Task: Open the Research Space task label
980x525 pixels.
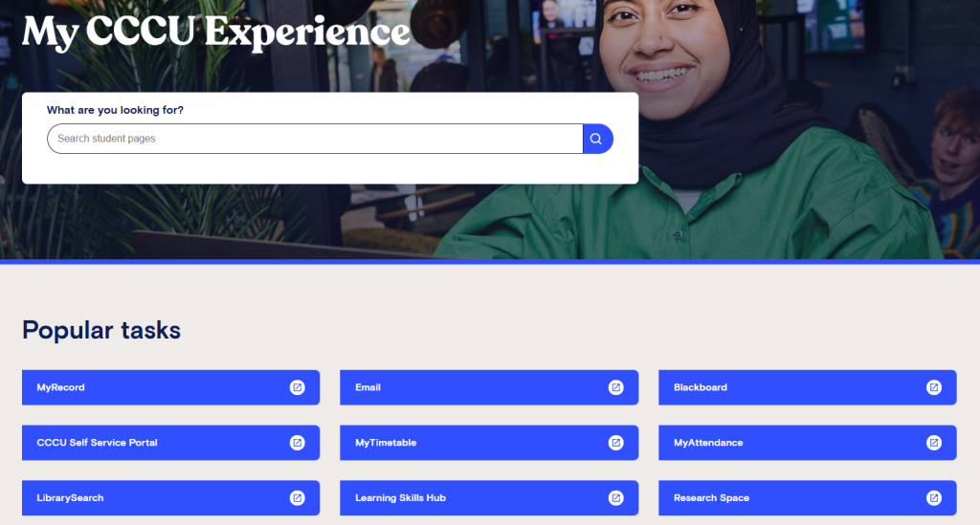Action: coord(711,498)
